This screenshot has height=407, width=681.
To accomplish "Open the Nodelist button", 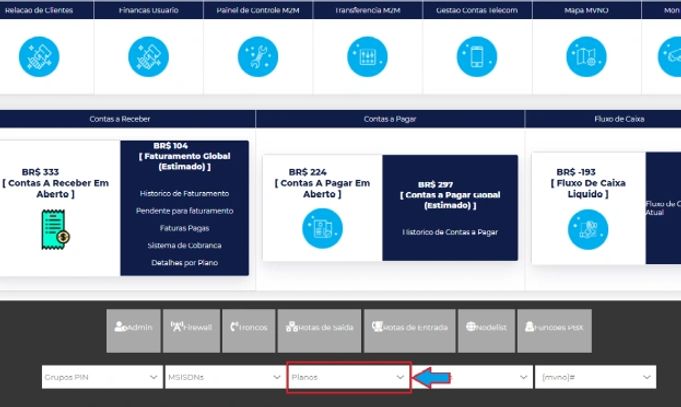I will click(x=486, y=331).
